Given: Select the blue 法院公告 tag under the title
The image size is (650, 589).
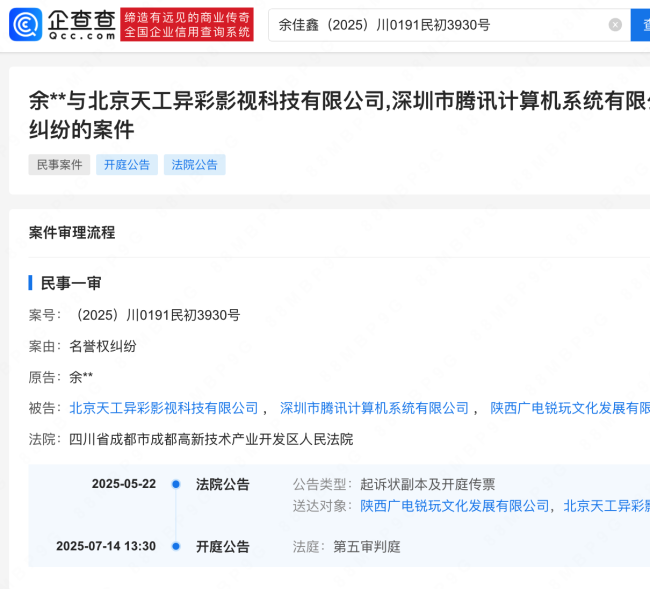Looking at the screenshot, I should (195, 165).
